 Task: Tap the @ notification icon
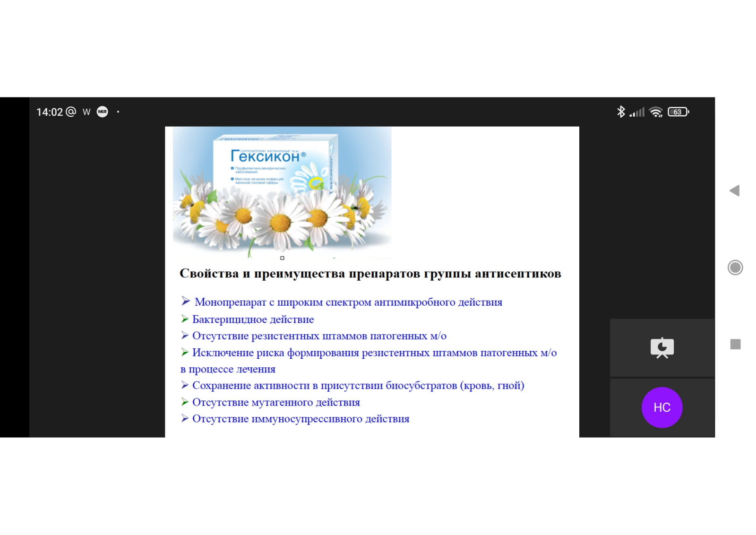point(71,112)
